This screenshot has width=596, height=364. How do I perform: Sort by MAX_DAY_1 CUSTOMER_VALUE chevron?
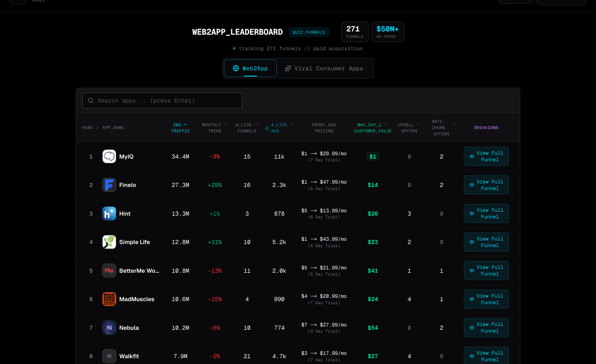[x=386, y=125]
